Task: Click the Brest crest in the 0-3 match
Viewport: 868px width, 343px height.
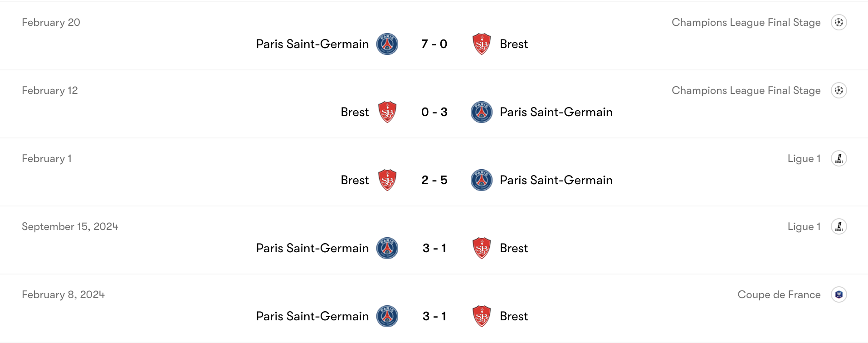Action: [x=389, y=112]
